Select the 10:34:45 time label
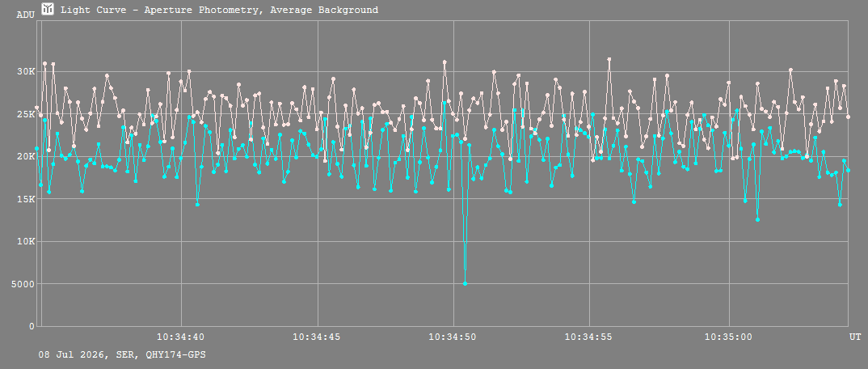This screenshot has height=369, width=868. click(317, 337)
